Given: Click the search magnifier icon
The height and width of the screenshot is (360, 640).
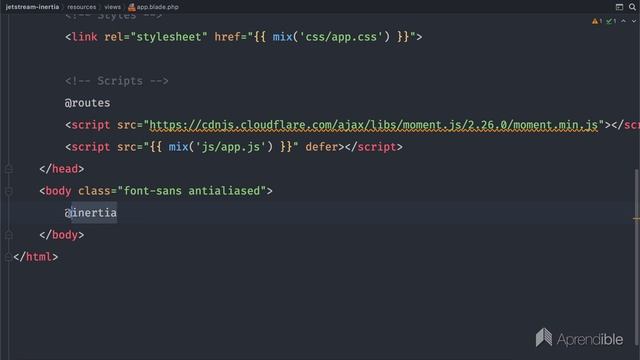Looking at the screenshot, I should pos(632,7).
